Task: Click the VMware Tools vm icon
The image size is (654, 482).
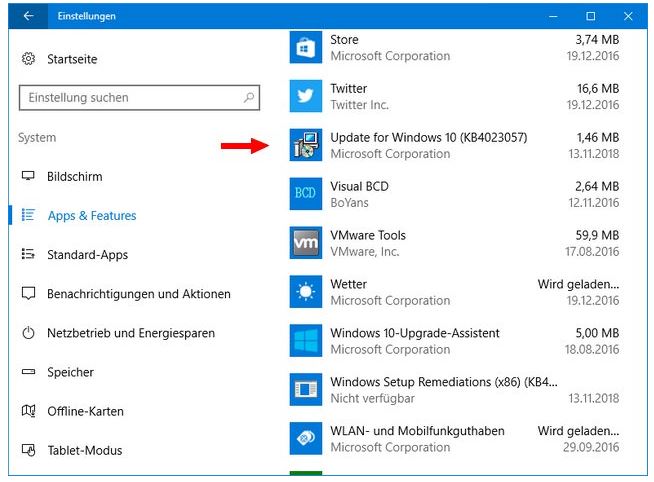Action: pos(306,243)
